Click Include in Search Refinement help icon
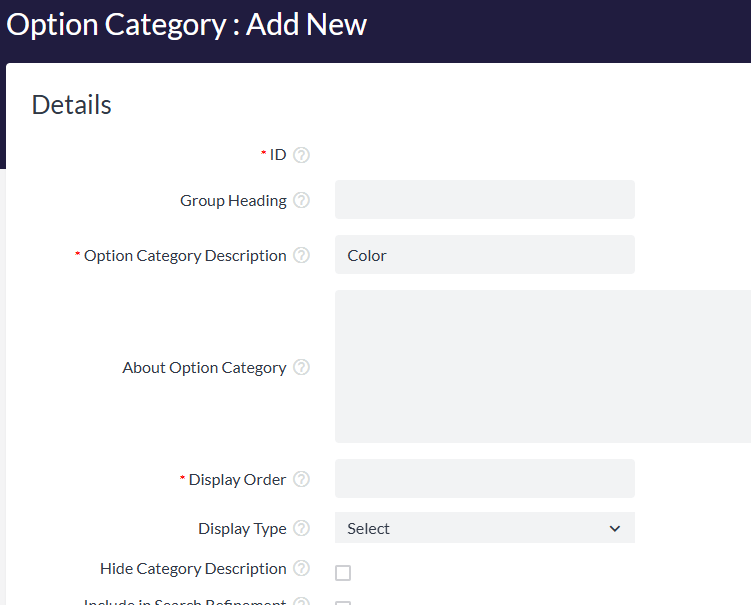751x605 pixels. [301, 602]
